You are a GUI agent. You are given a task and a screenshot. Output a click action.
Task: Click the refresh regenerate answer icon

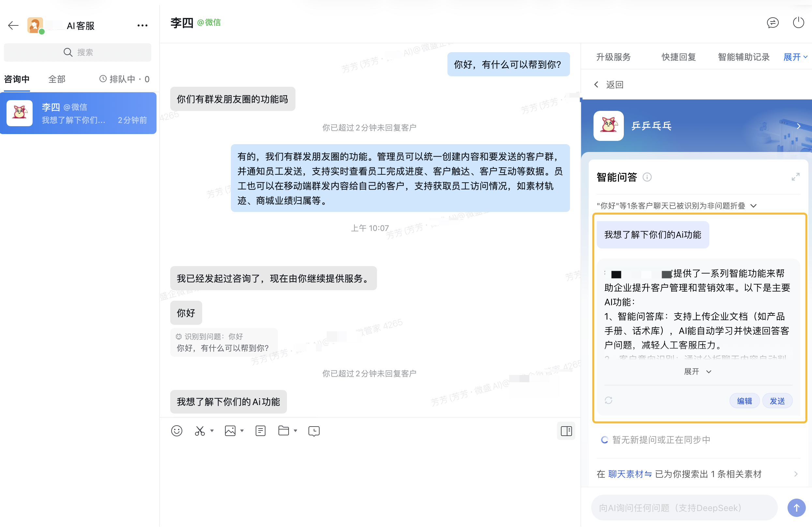(609, 400)
